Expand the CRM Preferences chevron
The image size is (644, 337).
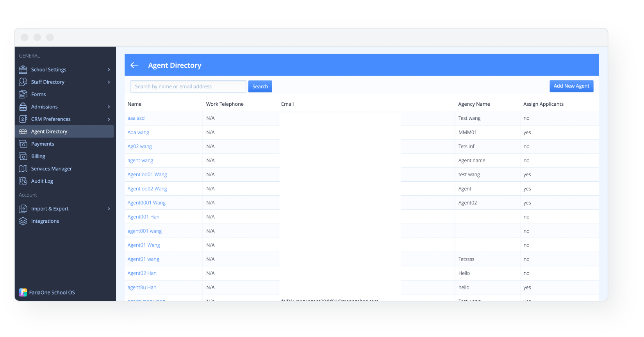109,119
